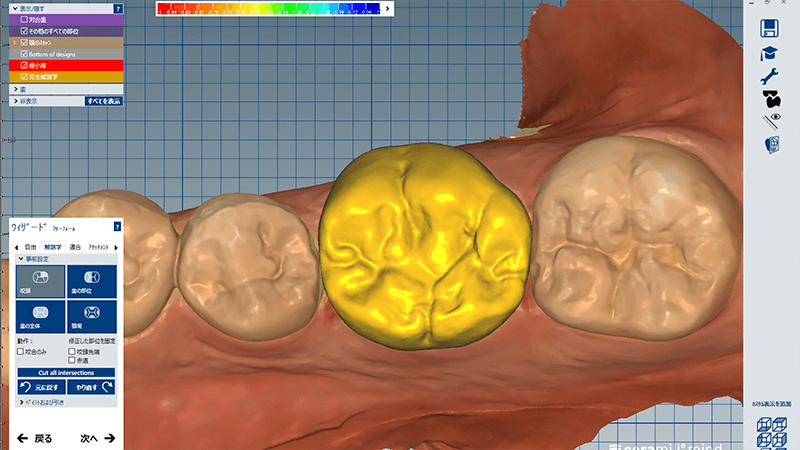Click the color scale gradient bar
The width and height of the screenshot is (800, 450).
(271, 9)
